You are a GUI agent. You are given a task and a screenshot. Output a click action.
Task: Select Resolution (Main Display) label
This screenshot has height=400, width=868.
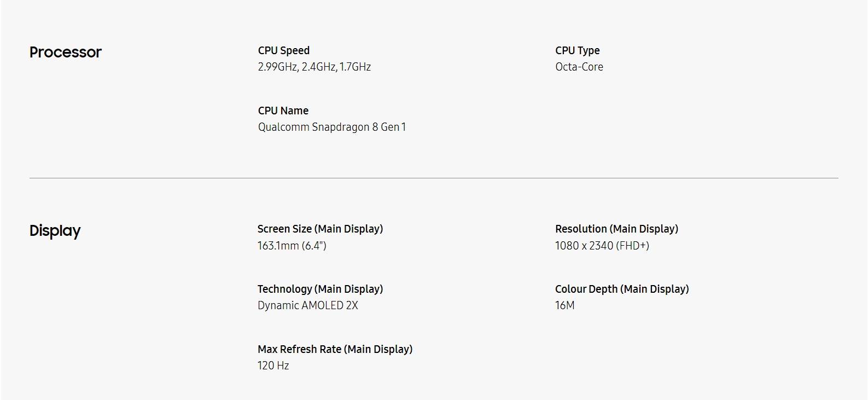(x=617, y=229)
